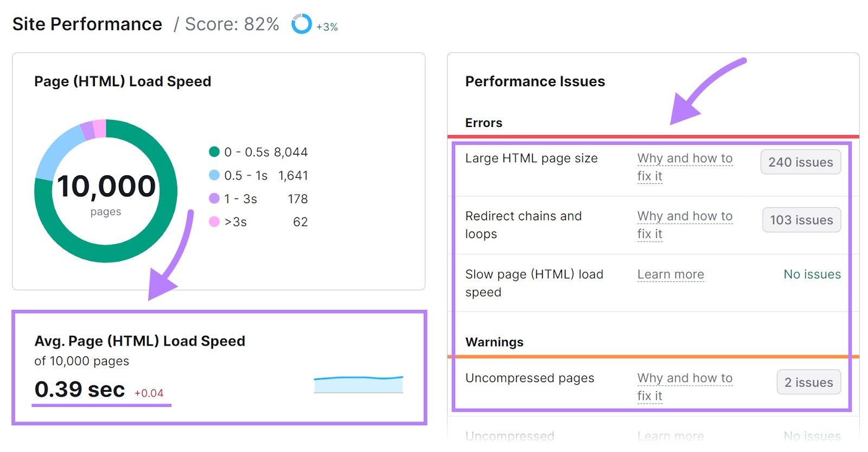868x452 pixels.
Task: Open the 103 issues button
Action: (x=802, y=220)
